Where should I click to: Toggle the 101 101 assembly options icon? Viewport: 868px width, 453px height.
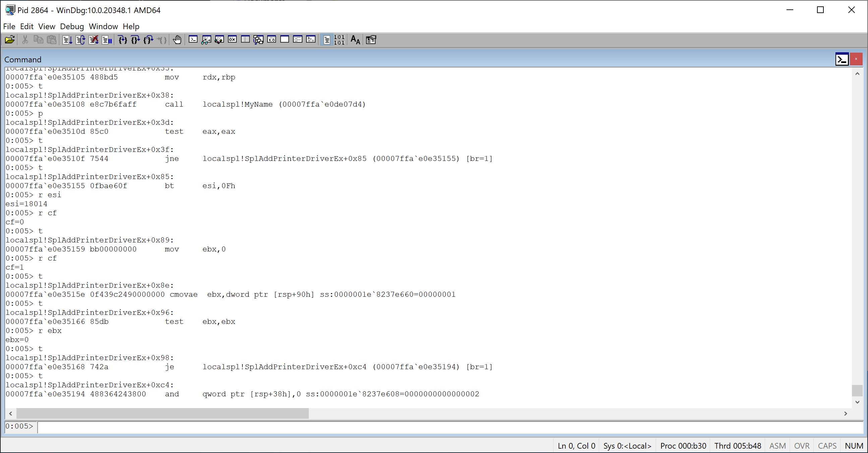coord(339,40)
